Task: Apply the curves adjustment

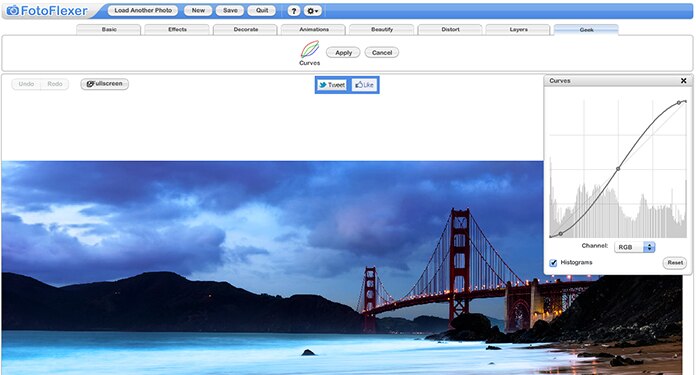Action: tap(343, 52)
